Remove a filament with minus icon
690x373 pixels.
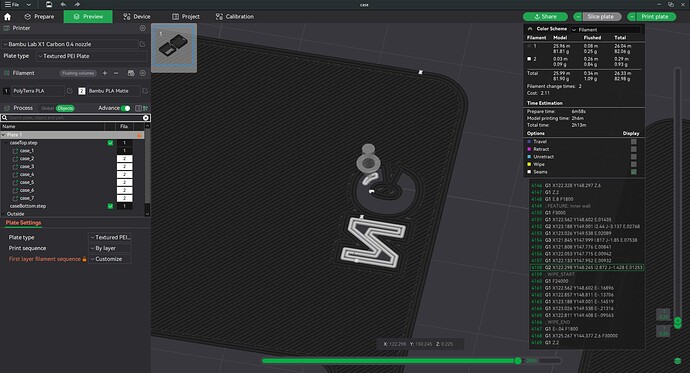(x=116, y=73)
